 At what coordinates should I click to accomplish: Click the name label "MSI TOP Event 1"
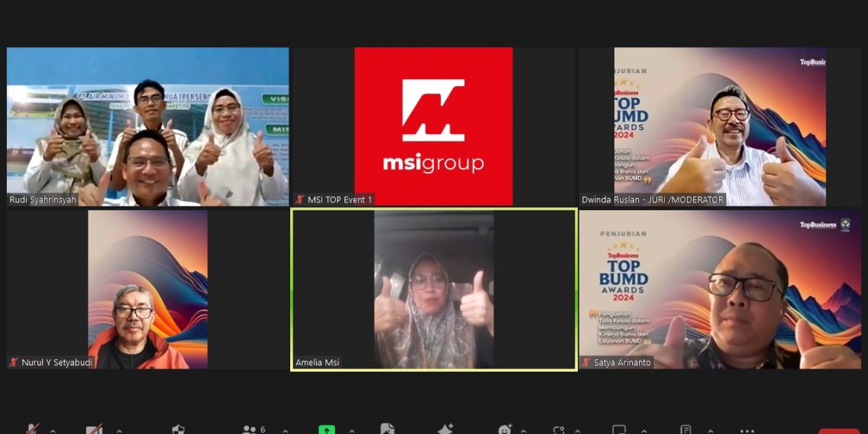340,199
